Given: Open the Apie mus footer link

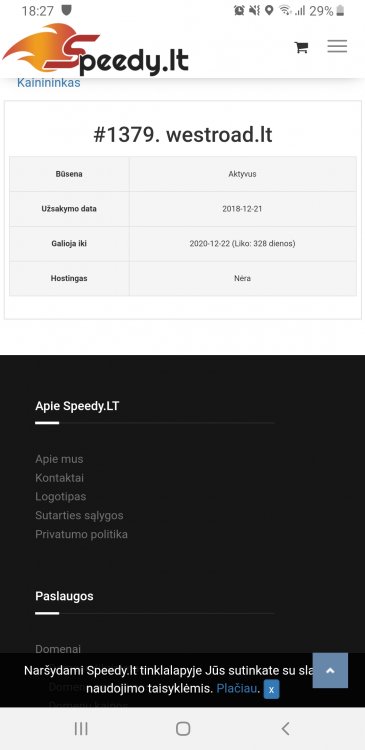Looking at the screenshot, I should coord(59,459).
